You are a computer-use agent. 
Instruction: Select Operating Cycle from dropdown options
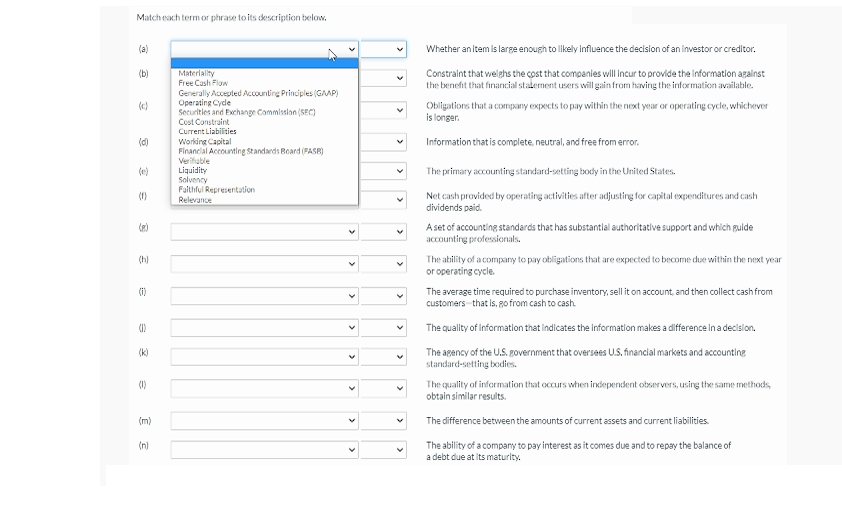264,103
